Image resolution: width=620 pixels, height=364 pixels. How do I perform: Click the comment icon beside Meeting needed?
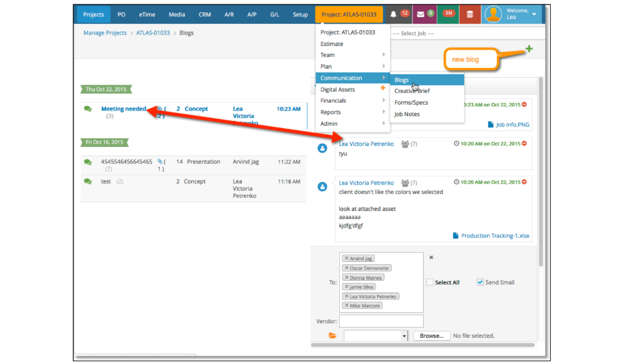coord(88,109)
